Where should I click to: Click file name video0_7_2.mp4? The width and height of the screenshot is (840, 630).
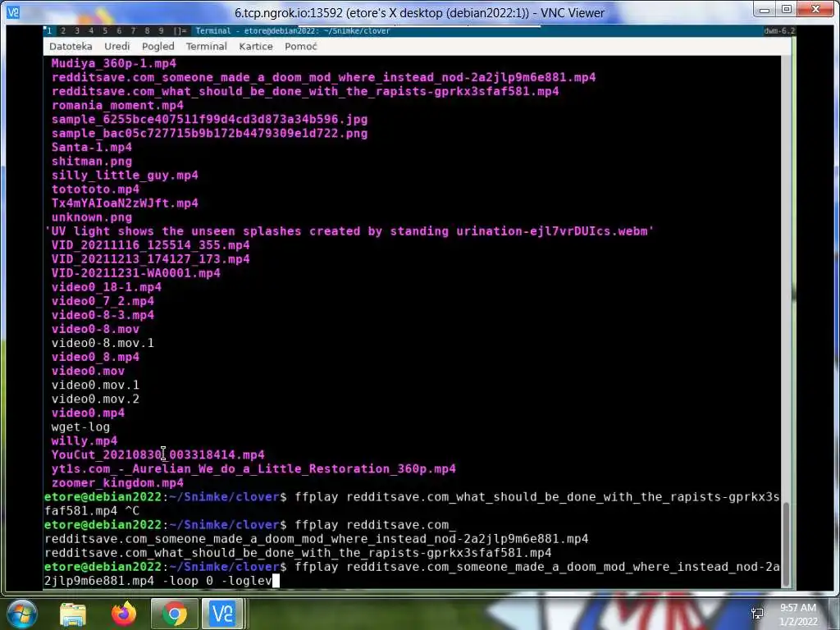103,301
